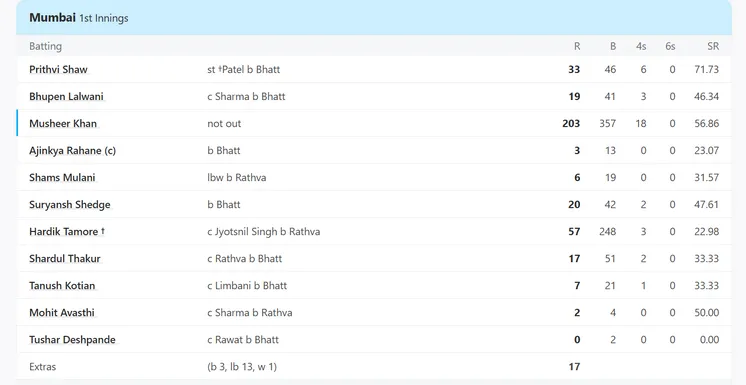Click Musheer Khan's 203 runs score
Screen dimensions: 746x385
(571, 124)
